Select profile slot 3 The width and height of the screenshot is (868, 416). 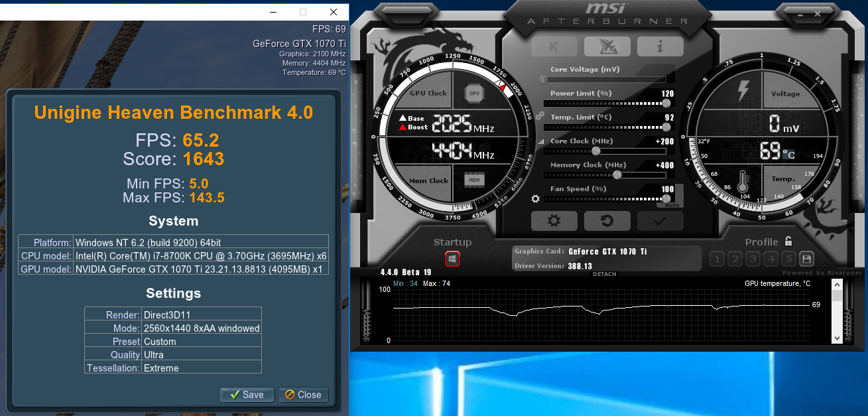click(x=753, y=259)
